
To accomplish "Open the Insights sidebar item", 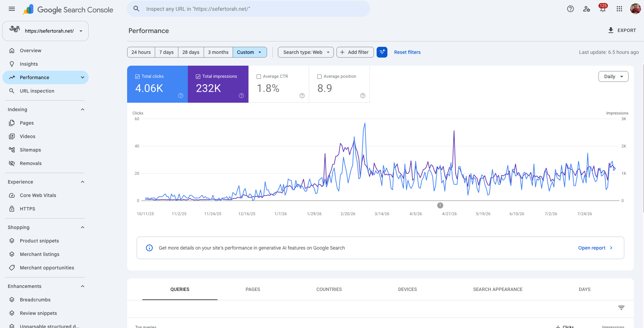I will 46,64.
